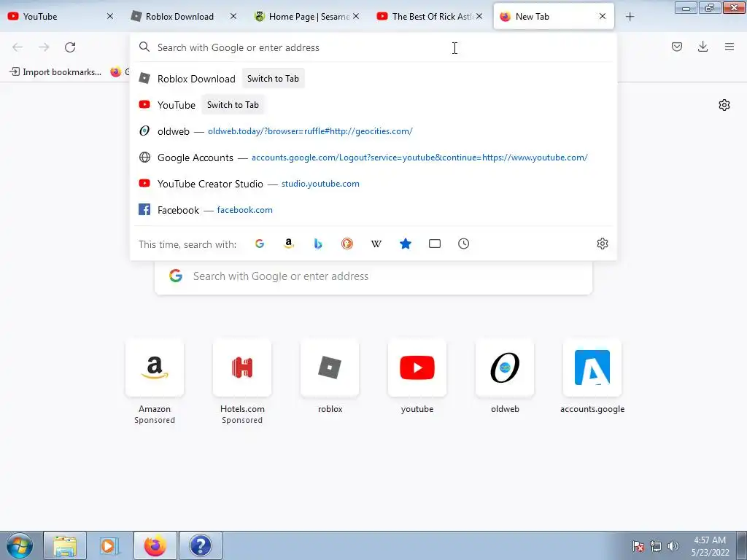Click Switch to Tab for Roblox Download
The width and height of the screenshot is (747, 560).
273,79
